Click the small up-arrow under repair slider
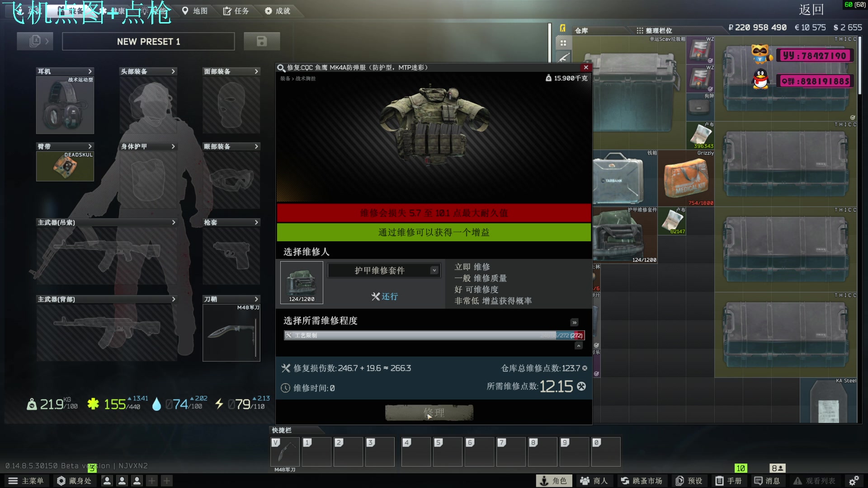This screenshot has width=868, height=488. point(578,346)
